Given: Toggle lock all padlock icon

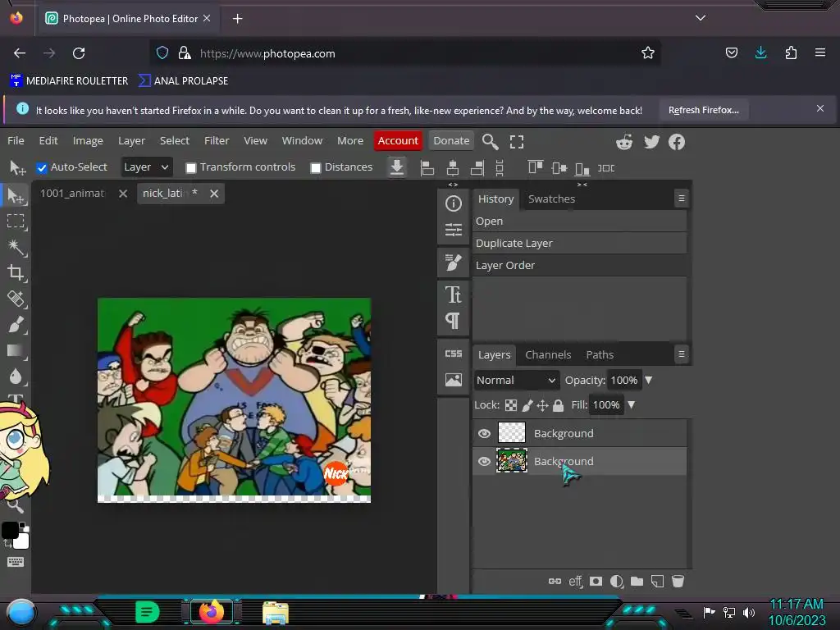Looking at the screenshot, I should pos(558,405).
